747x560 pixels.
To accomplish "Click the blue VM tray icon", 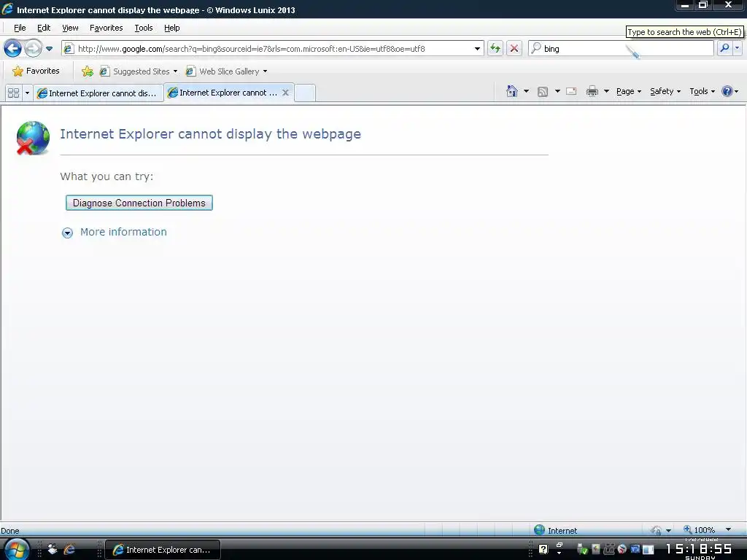I will pos(635,549).
